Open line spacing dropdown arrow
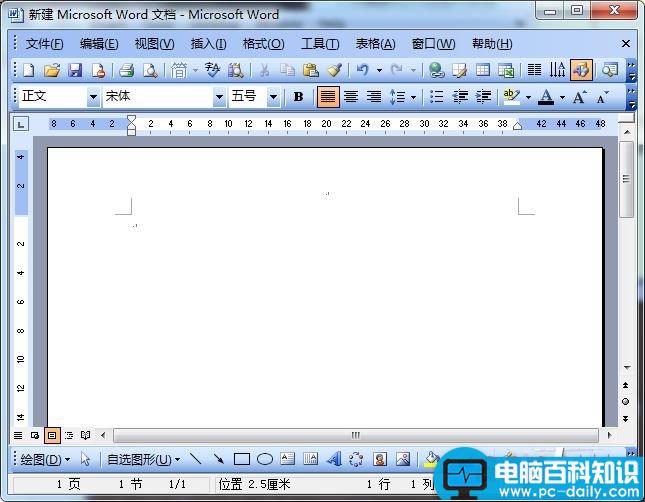Viewport: 645px width, 502px height. 413,98
